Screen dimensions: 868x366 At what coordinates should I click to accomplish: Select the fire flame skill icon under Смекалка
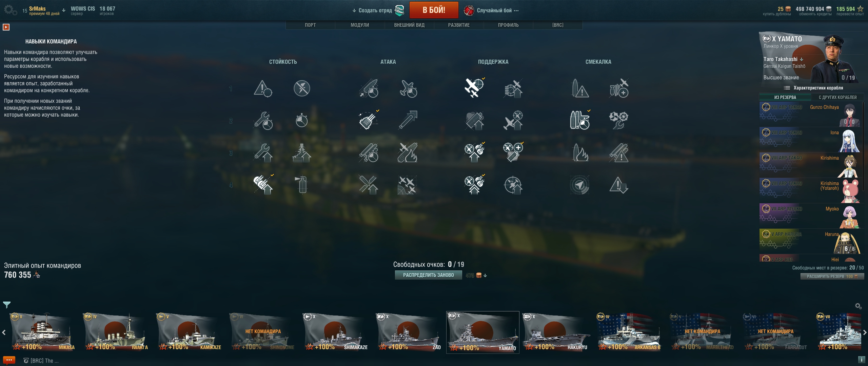point(580,152)
